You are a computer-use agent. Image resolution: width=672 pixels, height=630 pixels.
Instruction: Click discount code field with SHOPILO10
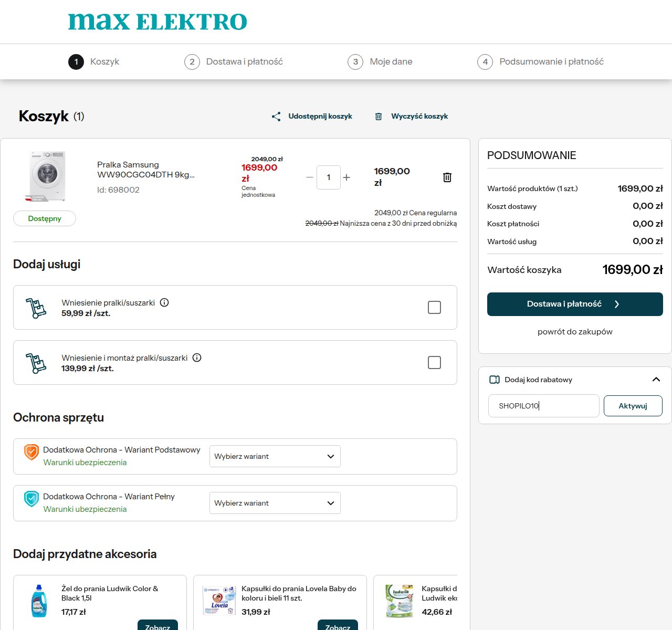point(543,406)
